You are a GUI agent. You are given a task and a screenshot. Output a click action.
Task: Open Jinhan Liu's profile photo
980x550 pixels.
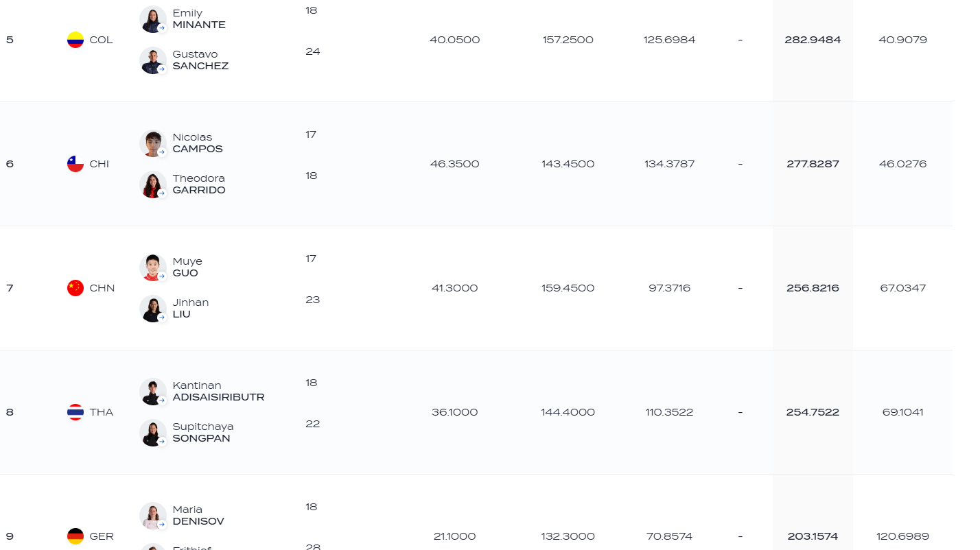click(152, 309)
